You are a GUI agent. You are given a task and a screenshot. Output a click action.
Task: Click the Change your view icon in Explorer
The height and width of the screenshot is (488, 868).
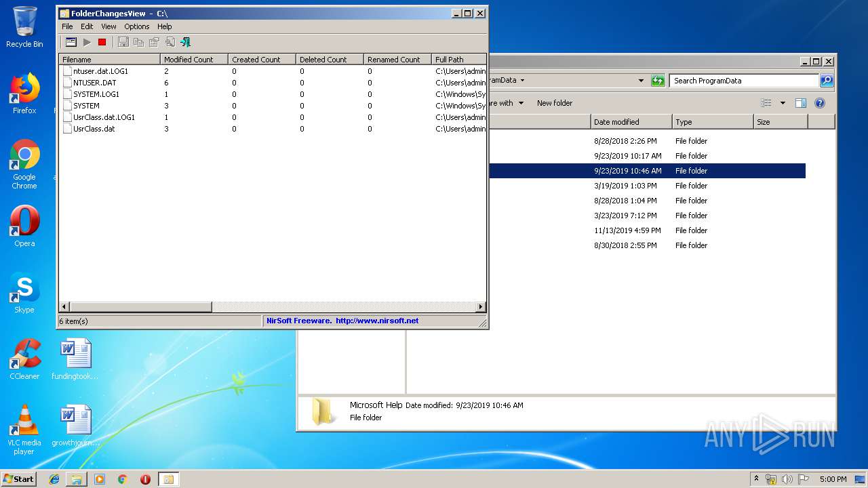[x=766, y=103]
